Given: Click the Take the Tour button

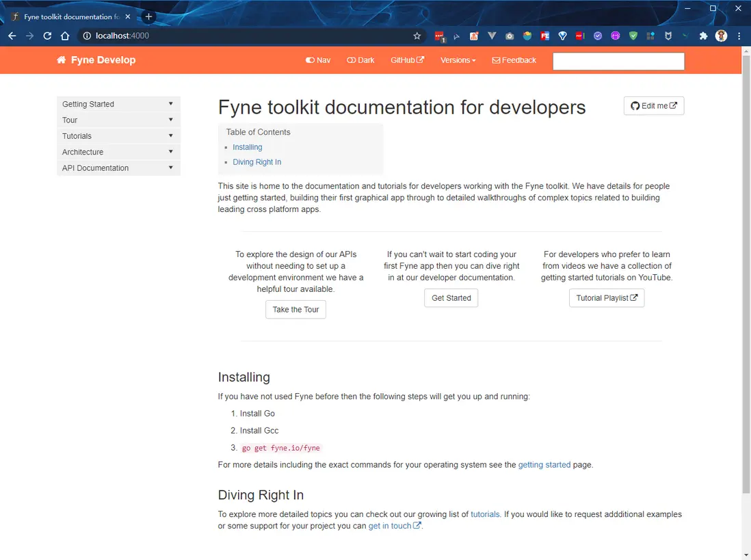Looking at the screenshot, I should tap(295, 310).
